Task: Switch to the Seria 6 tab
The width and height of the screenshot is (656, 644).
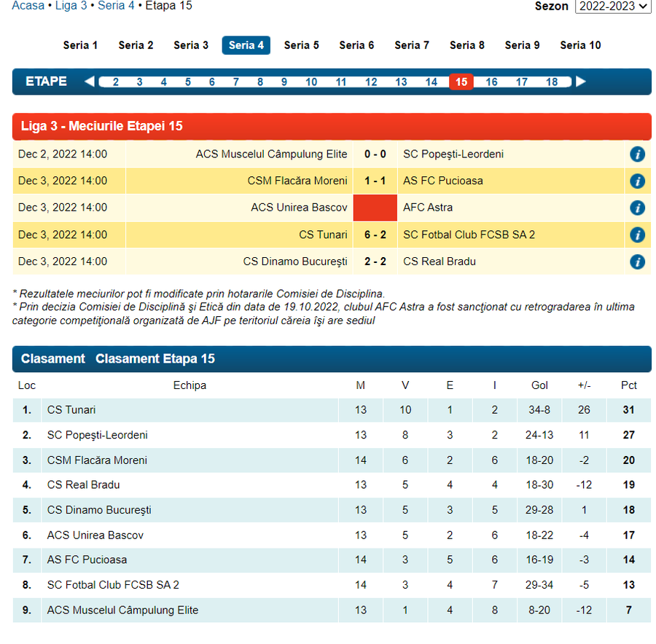Action: (356, 45)
